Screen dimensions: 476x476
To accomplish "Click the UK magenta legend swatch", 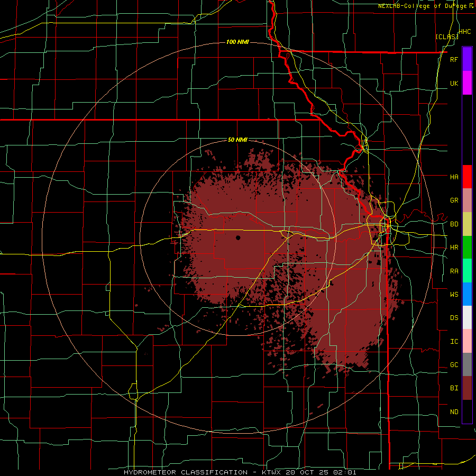I will [467, 83].
